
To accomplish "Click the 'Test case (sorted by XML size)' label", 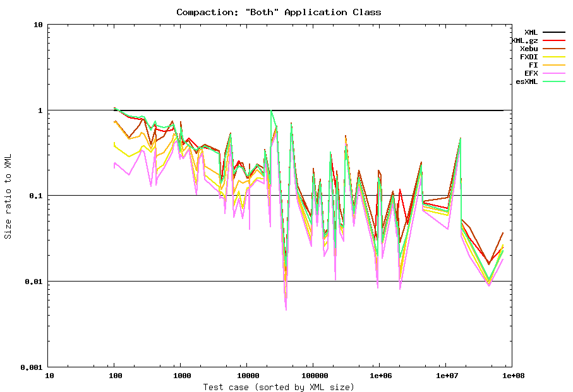I will point(279,386).
